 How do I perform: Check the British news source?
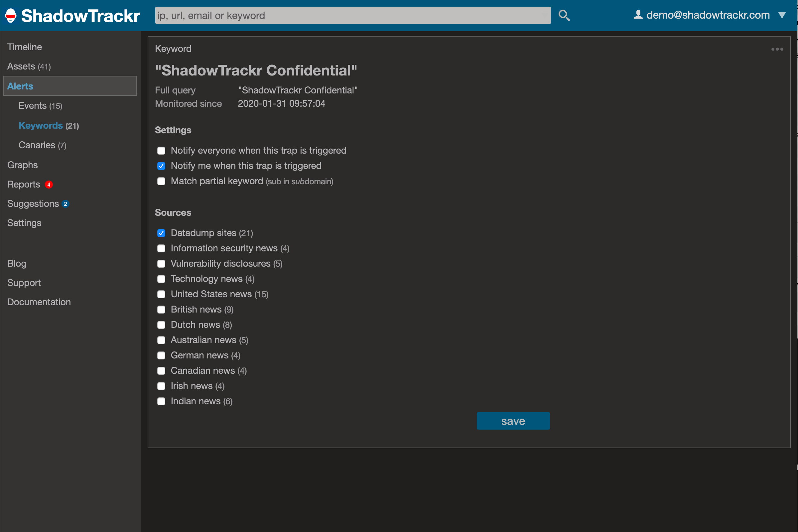161,310
